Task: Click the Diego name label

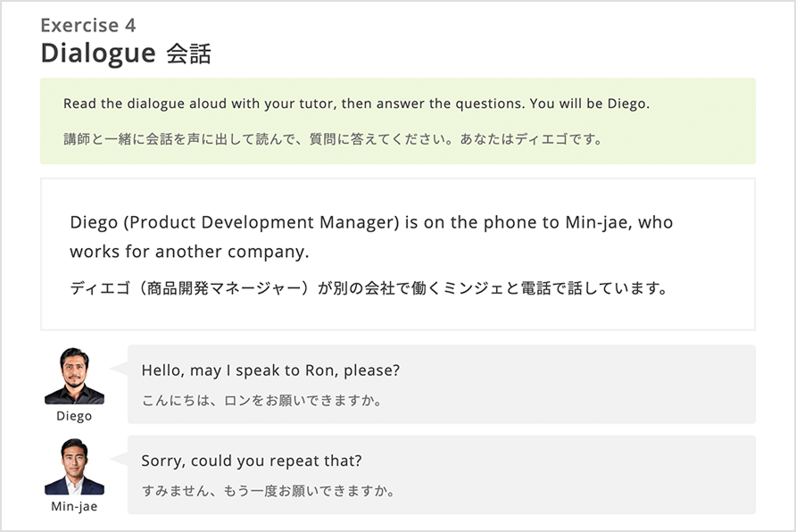Action: [x=74, y=416]
